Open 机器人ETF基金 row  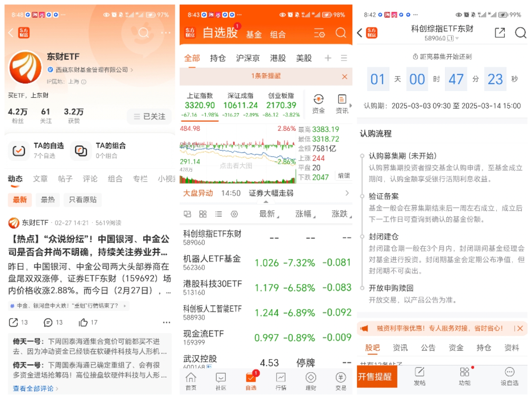pyautogui.click(x=266, y=263)
